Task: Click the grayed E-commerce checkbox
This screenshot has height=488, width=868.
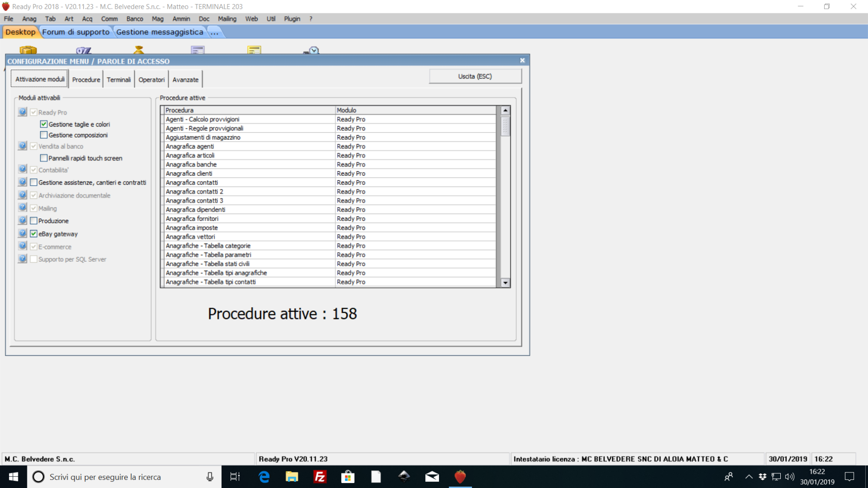Action: [x=34, y=246]
